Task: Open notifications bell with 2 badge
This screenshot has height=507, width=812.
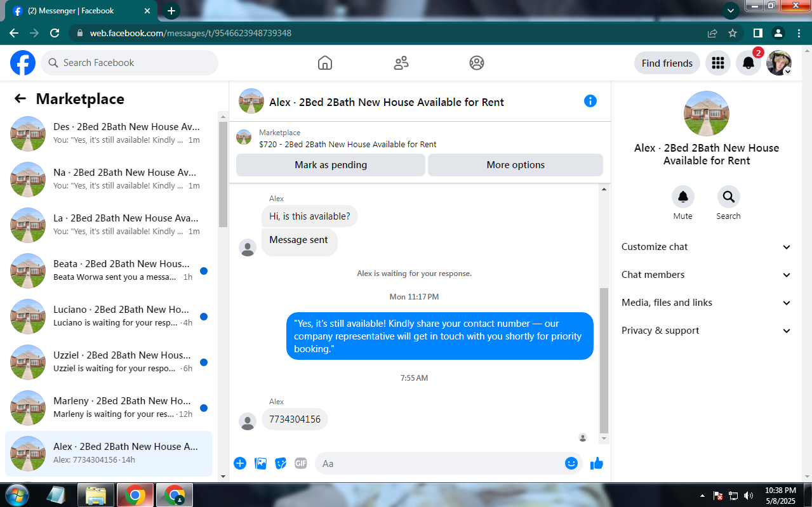Action: point(749,63)
